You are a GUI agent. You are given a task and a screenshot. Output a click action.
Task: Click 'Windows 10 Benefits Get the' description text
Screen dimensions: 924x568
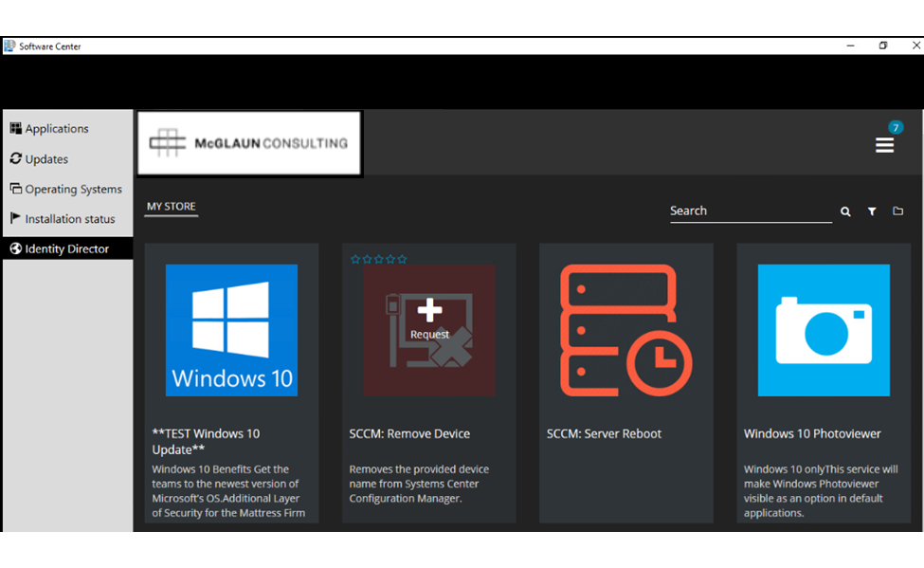point(221,469)
